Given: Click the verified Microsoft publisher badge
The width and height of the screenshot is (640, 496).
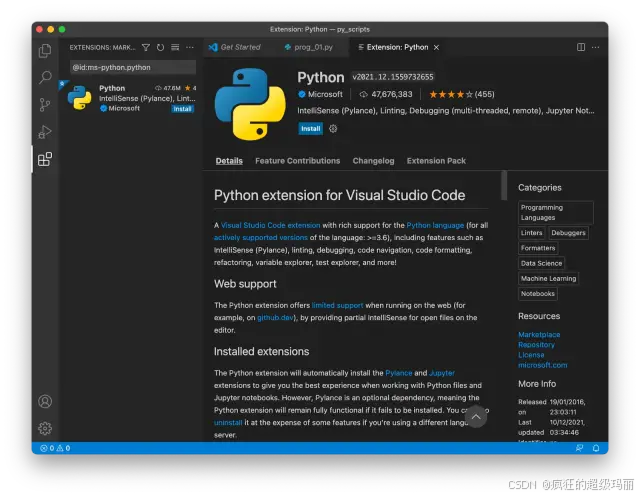Looking at the screenshot, I should pyautogui.click(x=302, y=94).
